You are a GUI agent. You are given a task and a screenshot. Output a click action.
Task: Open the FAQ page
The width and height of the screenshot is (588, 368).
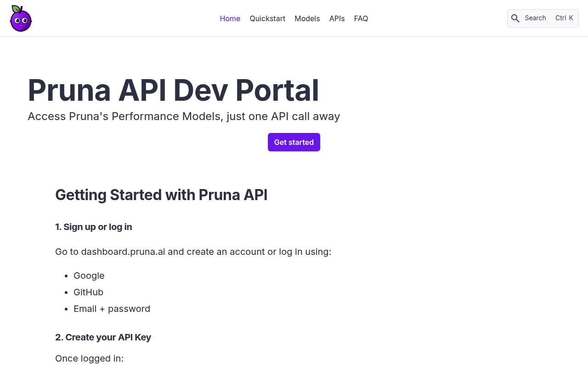[x=361, y=18]
